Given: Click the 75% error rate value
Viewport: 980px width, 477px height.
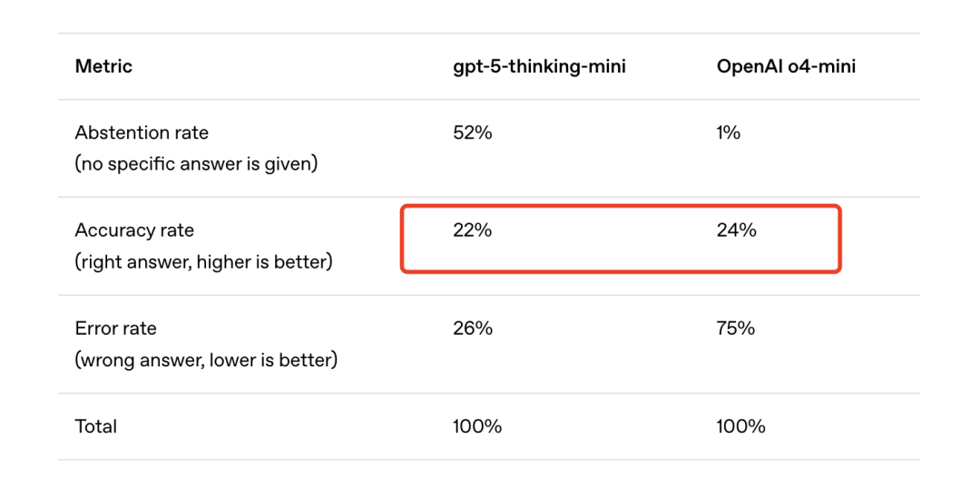Looking at the screenshot, I should tap(736, 327).
